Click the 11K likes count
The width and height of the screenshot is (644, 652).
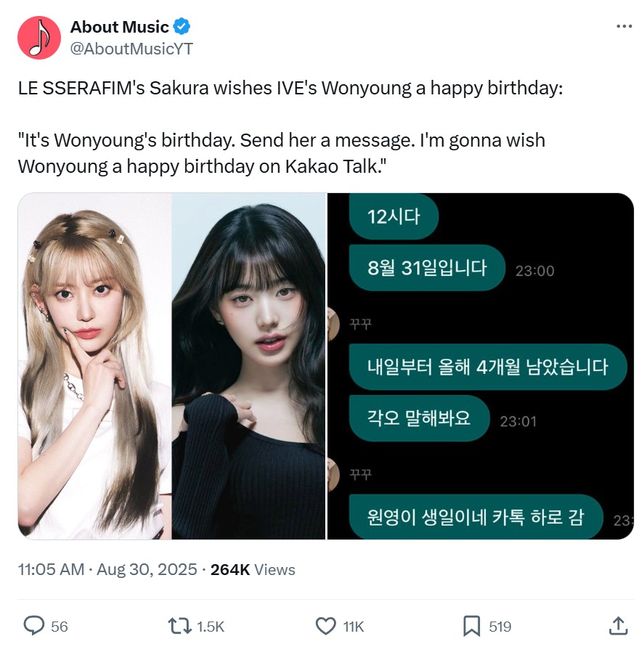tap(354, 627)
